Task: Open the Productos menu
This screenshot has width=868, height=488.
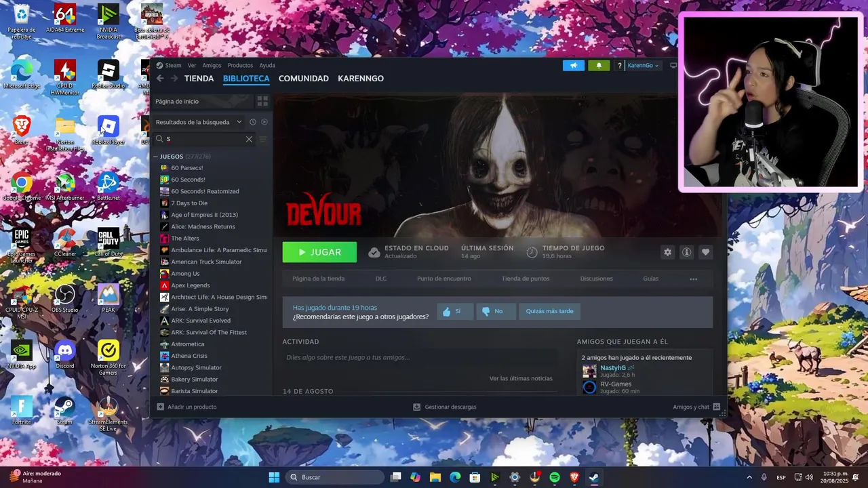Action: [240, 66]
